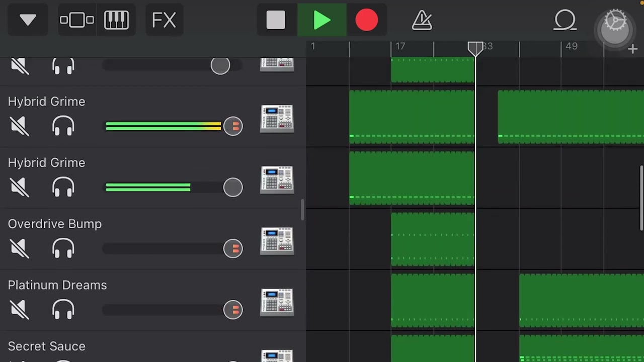The height and width of the screenshot is (362, 644).
Task: Solo the Platinum Dreams track
Action: pos(63,310)
